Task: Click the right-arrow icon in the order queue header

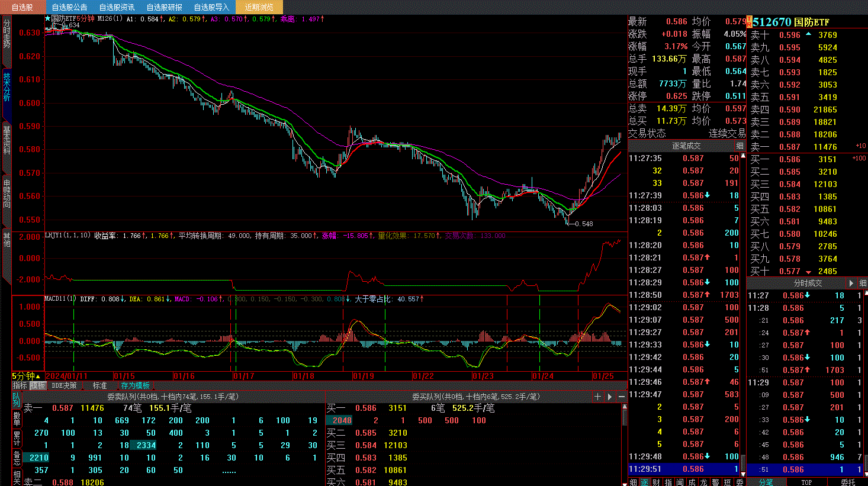Action: (x=610, y=397)
